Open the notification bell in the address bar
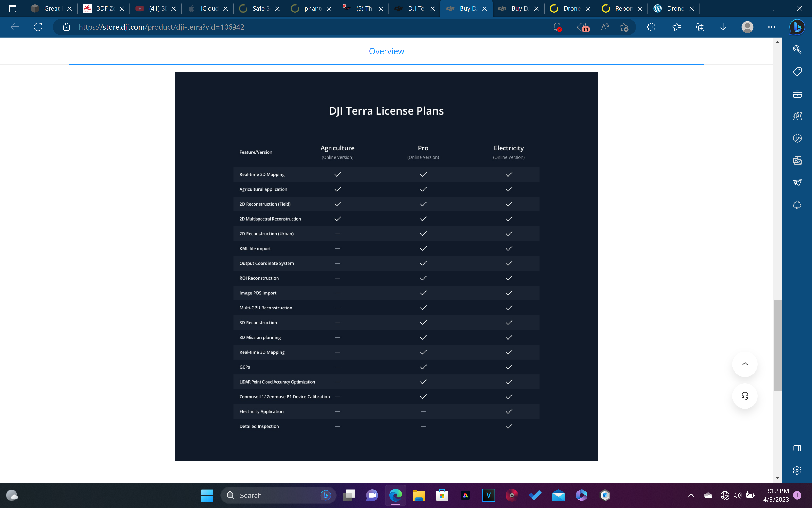 557,27
